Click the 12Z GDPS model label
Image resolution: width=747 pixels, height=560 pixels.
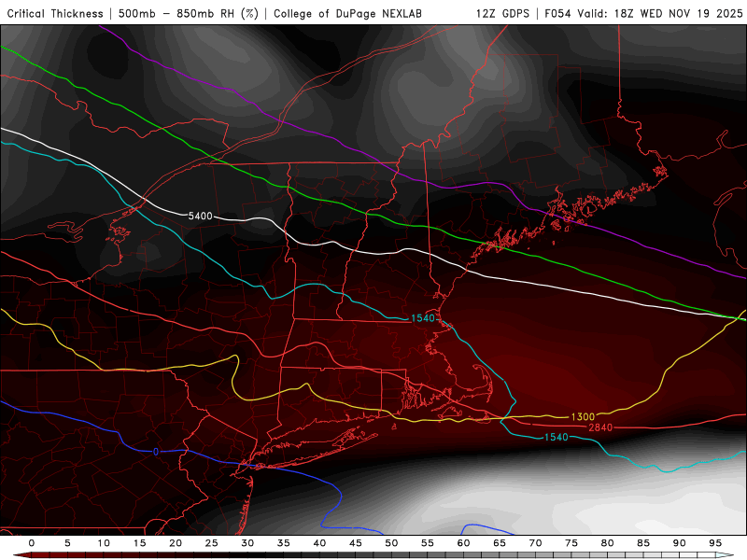(x=502, y=13)
